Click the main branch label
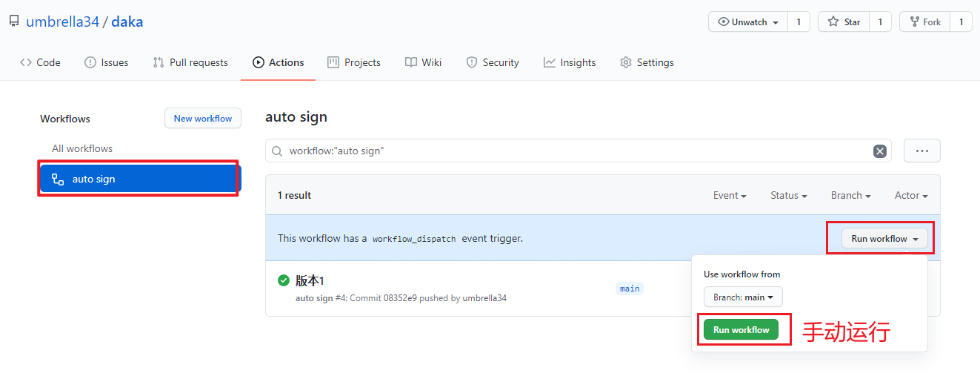The image size is (980, 379). 630,289
